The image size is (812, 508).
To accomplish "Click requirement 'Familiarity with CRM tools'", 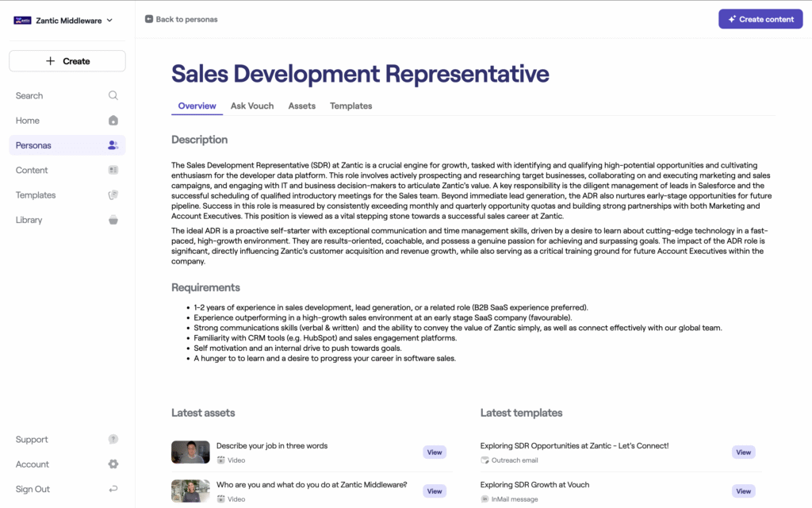I will click(x=325, y=338).
